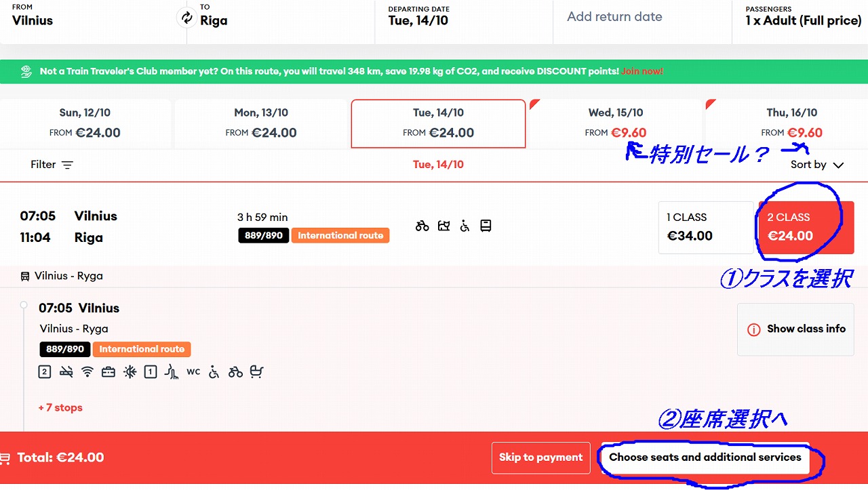
Task: Click the WC amenity icon
Action: (x=193, y=371)
